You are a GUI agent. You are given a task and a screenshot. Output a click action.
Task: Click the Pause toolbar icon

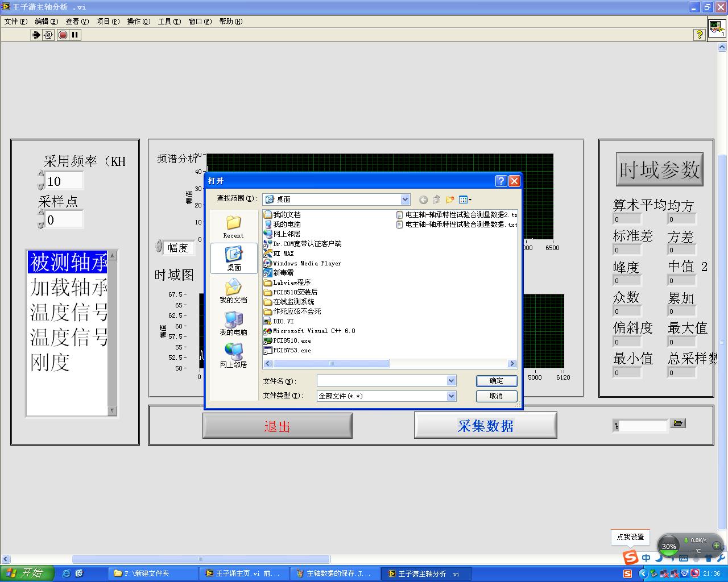point(75,35)
